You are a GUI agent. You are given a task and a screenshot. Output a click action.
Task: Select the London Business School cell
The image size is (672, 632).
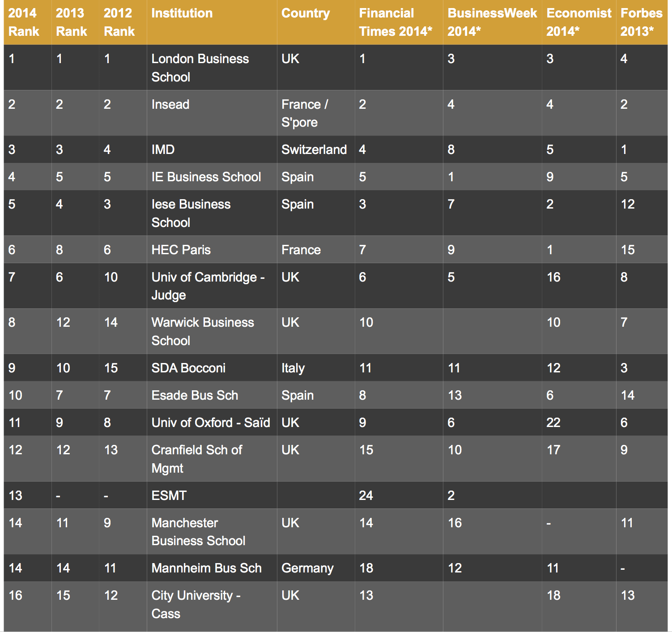(x=212, y=68)
